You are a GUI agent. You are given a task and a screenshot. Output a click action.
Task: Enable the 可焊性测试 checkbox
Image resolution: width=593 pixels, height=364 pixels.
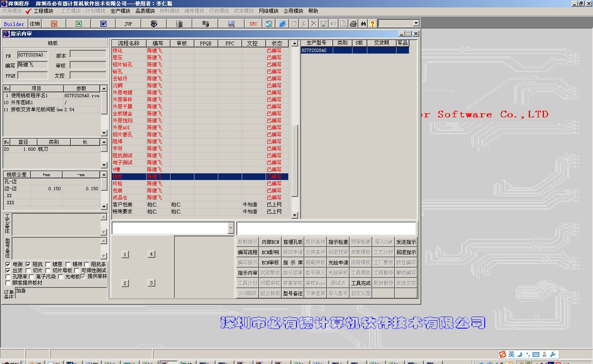[x=77, y=271]
